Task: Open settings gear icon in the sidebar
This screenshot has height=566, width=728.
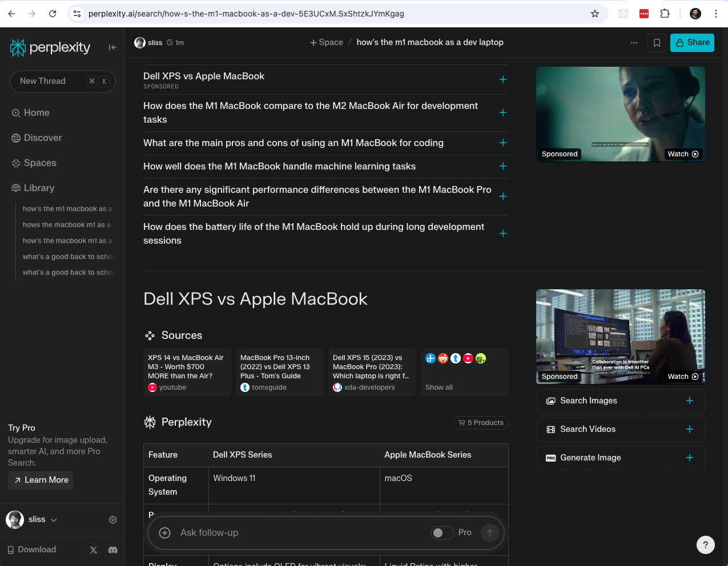Action: 113,520
